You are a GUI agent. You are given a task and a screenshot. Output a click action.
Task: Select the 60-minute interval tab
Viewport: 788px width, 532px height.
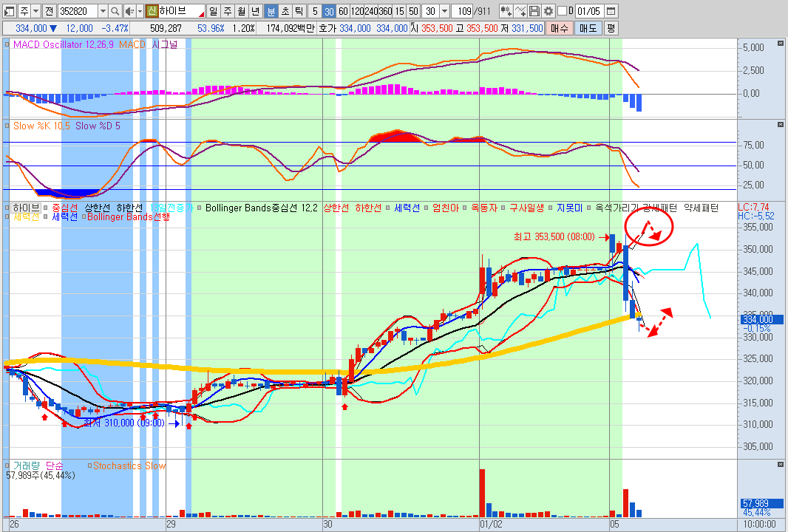343,11
